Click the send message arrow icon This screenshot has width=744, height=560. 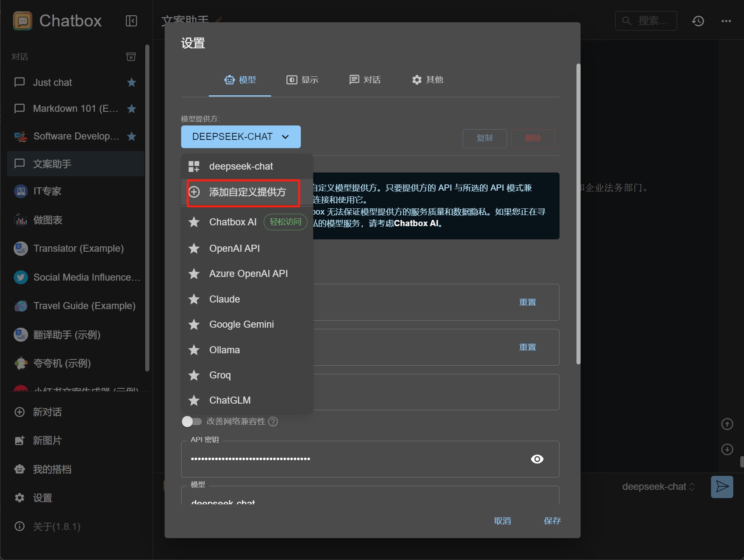click(x=722, y=487)
